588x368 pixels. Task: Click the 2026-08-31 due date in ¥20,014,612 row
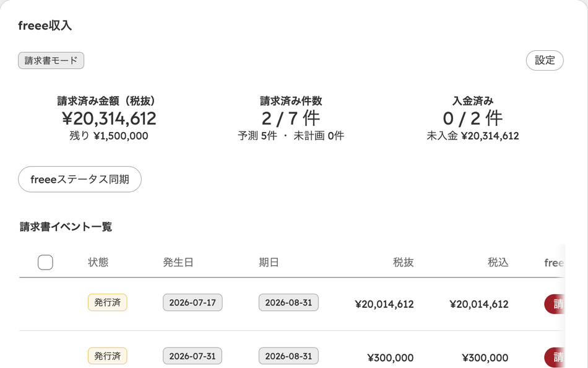pos(288,302)
